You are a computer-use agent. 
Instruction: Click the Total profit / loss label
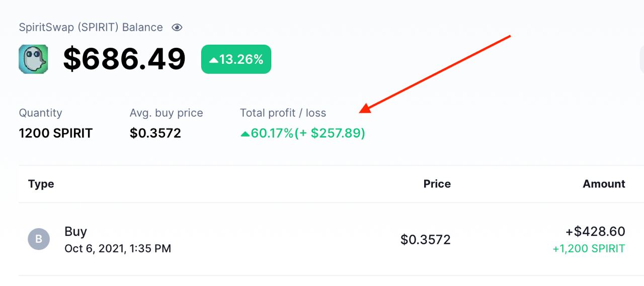pos(283,113)
